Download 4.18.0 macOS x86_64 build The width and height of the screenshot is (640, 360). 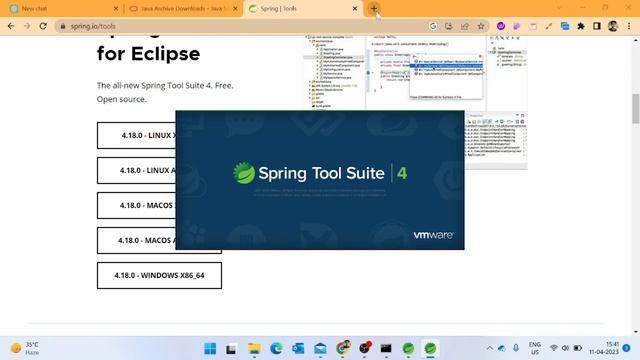(x=136, y=205)
